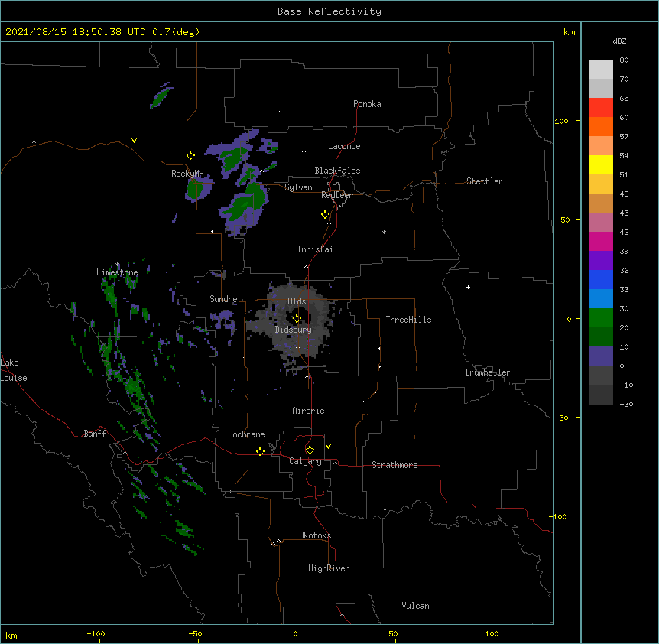659x644 pixels.
Task: Click the Drumheller town label
Action: pos(488,372)
